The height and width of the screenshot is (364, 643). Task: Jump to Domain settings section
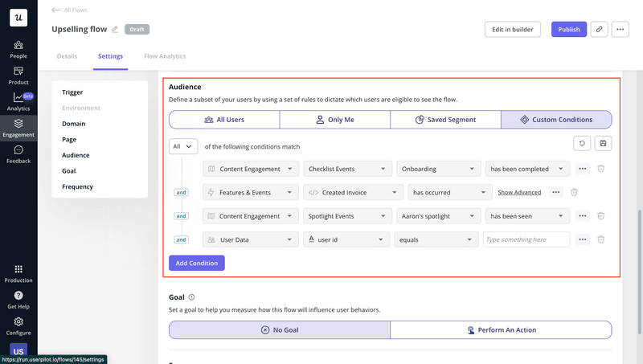coord(74,124)
